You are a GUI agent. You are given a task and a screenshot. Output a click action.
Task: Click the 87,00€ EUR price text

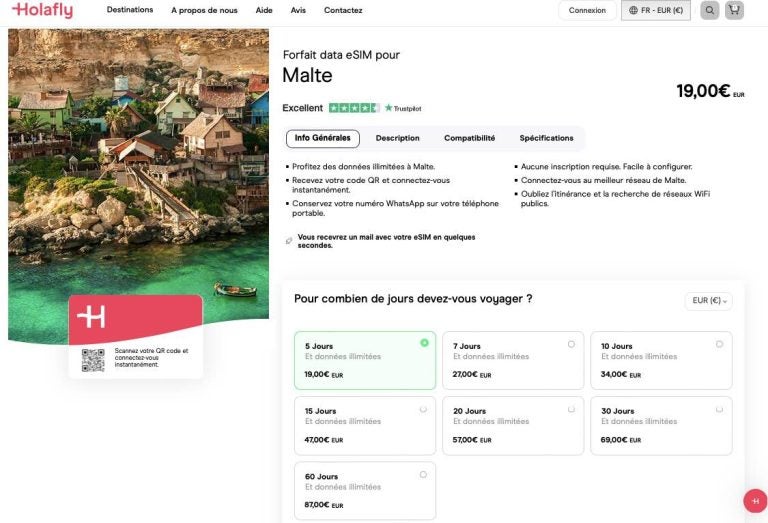pos(324,505)
